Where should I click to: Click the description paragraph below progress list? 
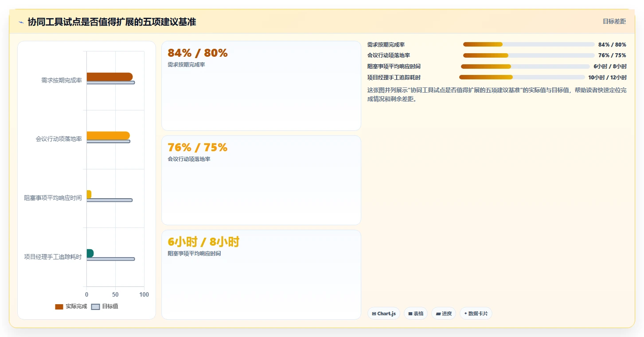click(497, 94)
